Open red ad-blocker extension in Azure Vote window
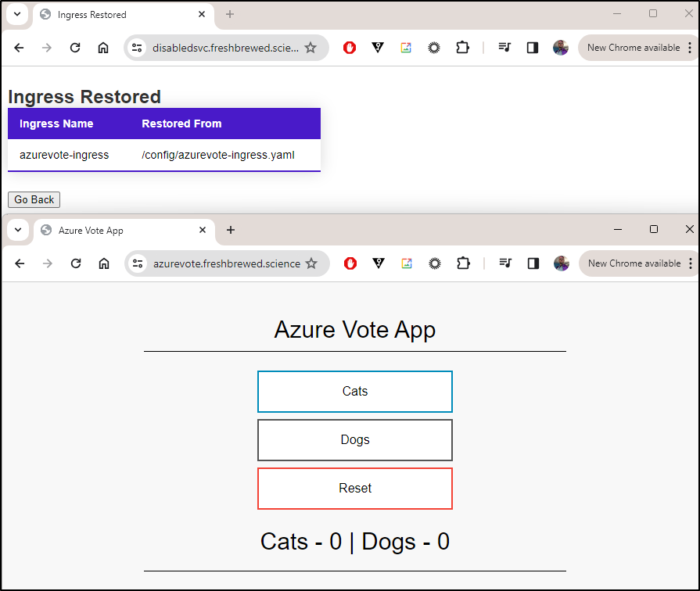 pos(350,263)
